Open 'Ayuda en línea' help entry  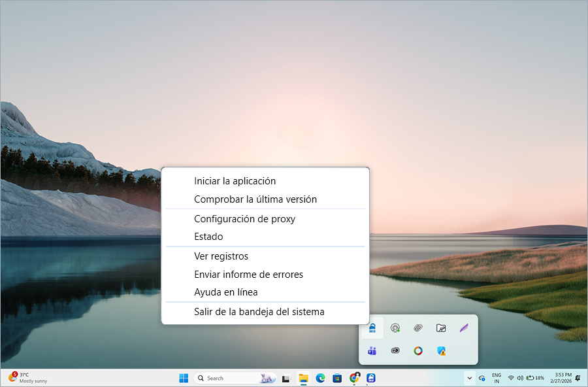[225, 292]
